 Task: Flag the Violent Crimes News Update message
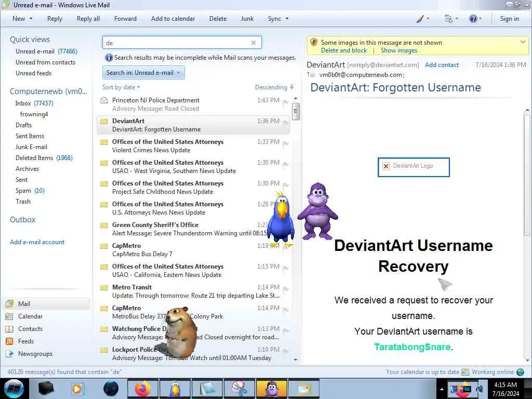click(x=286, y=143)
